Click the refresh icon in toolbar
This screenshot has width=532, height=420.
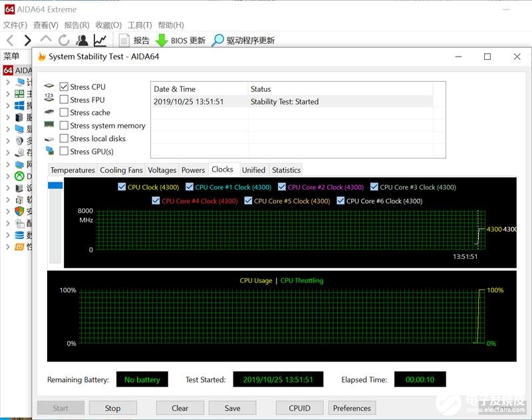point(64,41)
